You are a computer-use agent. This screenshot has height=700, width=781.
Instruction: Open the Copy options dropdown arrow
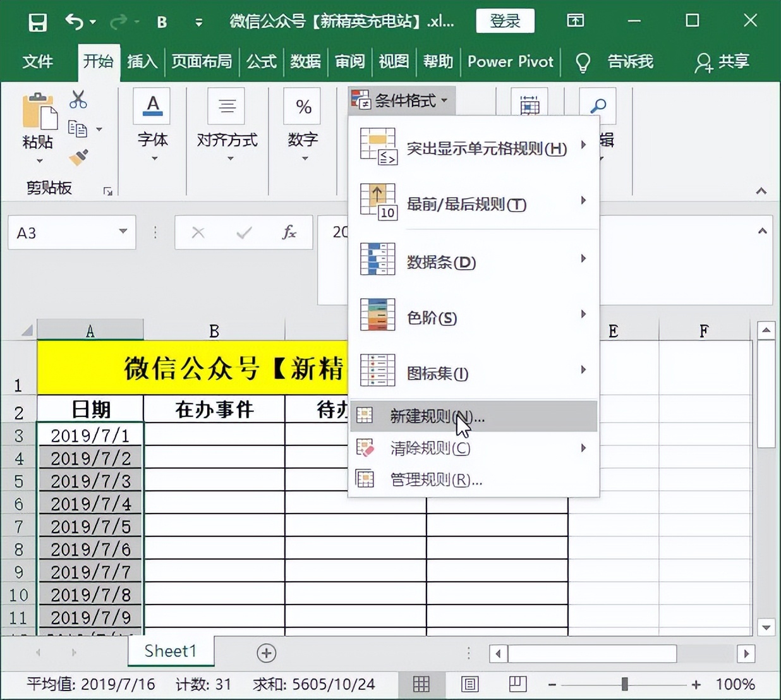pos(99,129)
